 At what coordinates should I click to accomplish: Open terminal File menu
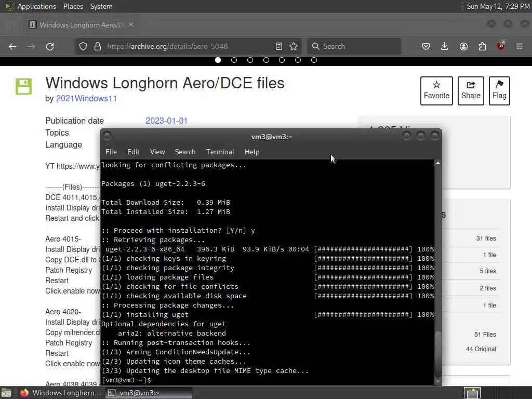111,152
